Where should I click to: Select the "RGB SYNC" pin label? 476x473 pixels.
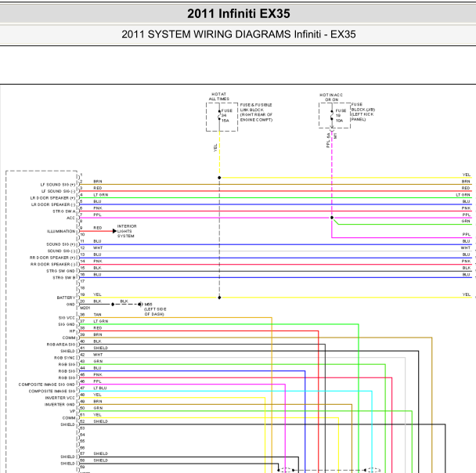(x=64, y=358)
